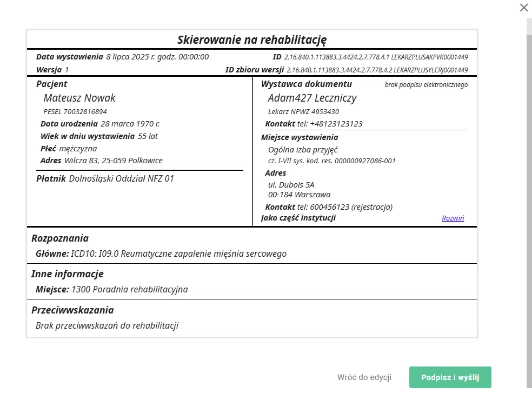
Task: Close the referral preview dialog
Action: [x=523, y=8]
